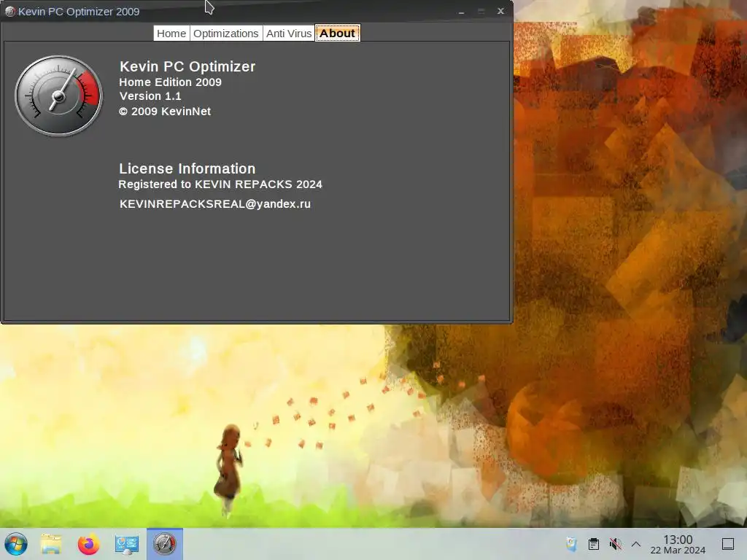The height and width of the screenshot is (560, 747).
Task: Open the system settings taskbar icon
Action: (127, 544)
